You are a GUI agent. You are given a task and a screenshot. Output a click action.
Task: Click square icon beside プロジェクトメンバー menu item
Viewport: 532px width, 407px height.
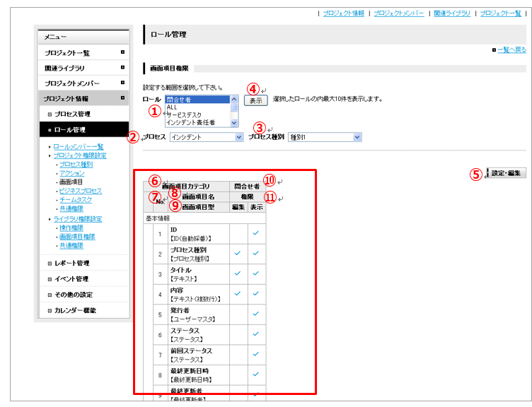click(x=122, y=83)
